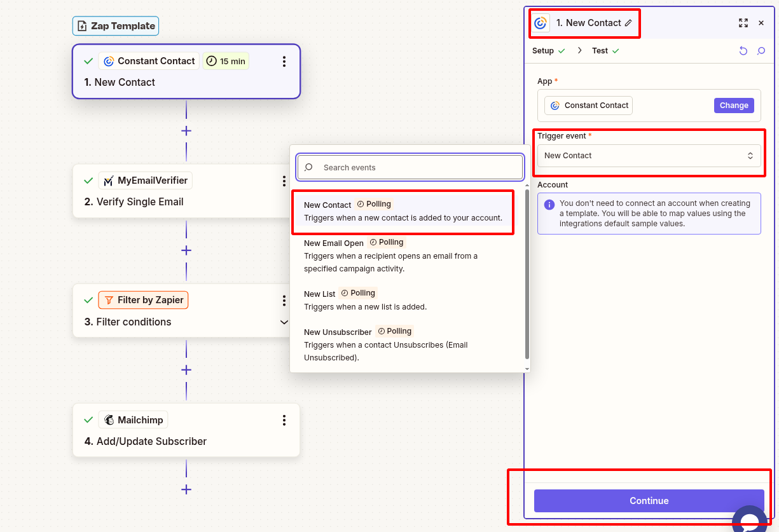
Task: Click the MyEmailVerifier icon in step 2
Action: click(107, 180)
